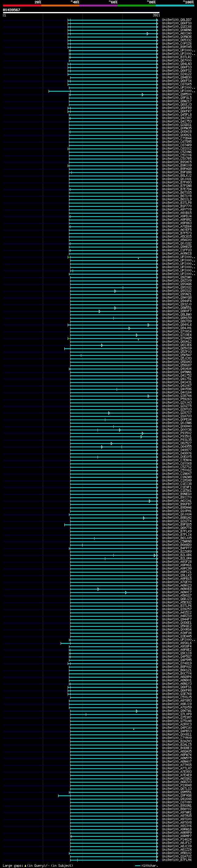Select hit label UniRef100_D0EUY5
The width and height of the screenshot is (197, 868).
point(177,457)
